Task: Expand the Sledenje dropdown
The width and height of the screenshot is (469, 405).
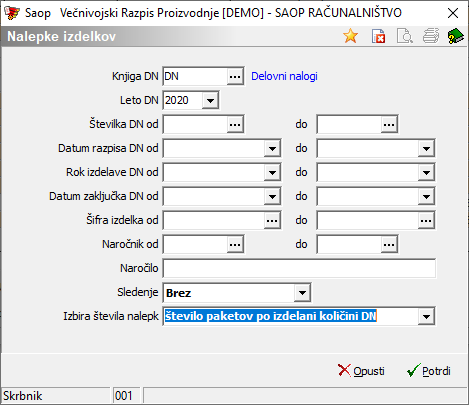Action: (x=302, y=293)
